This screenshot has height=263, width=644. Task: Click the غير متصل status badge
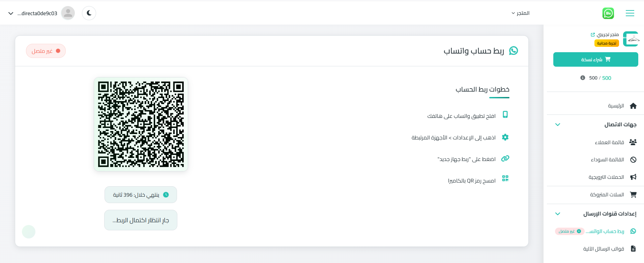pyautogui.click(x=46, y=51)
